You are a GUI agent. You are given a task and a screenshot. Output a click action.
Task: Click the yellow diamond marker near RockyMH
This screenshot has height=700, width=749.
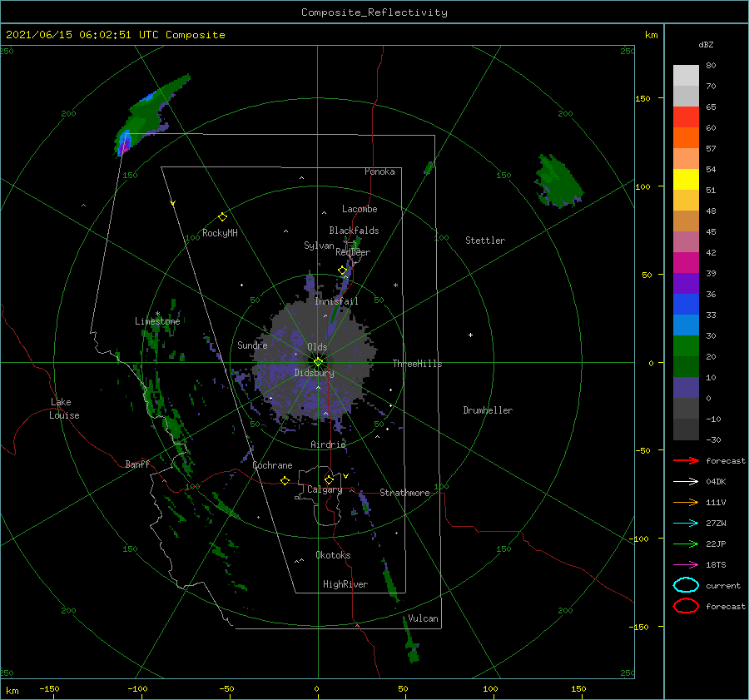(x=222, y=217)
